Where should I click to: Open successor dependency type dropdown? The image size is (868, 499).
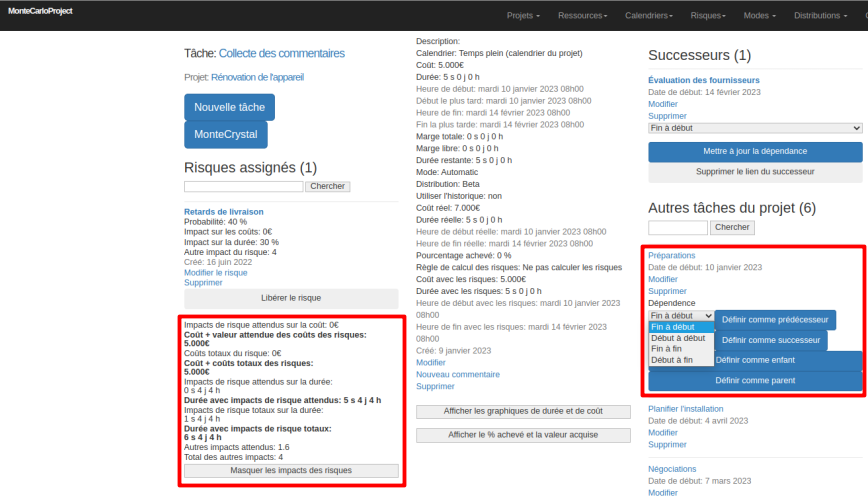coord(755,128)
